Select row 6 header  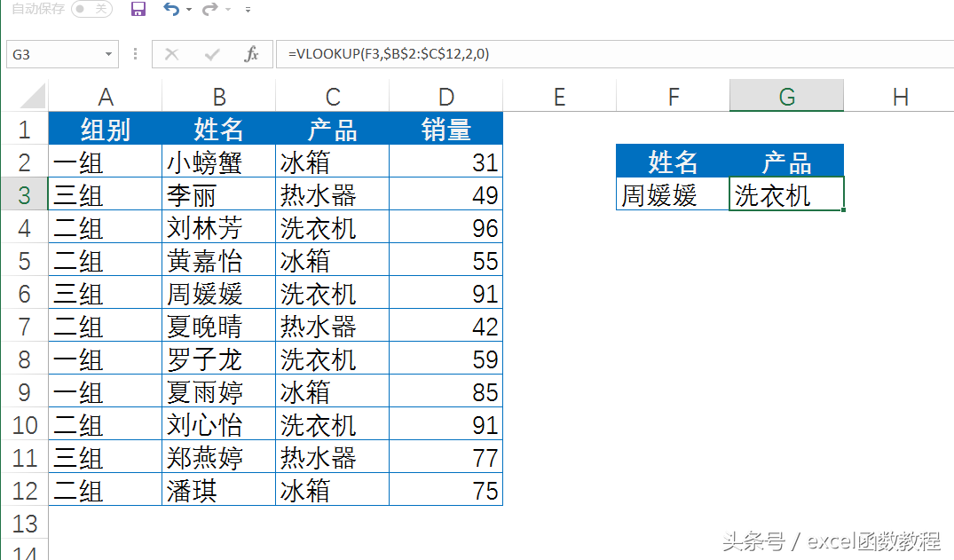pyautogui.click(x=24, y=294)
